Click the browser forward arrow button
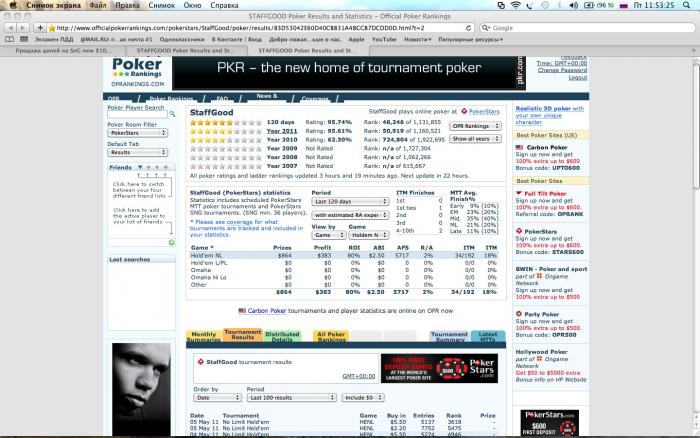Image resolution: width=700 pixels, height=438 pixels. tap(22, 28)
